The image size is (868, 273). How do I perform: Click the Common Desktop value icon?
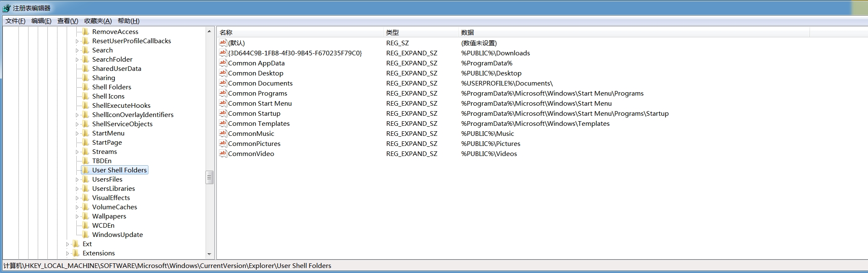(223, 73)
